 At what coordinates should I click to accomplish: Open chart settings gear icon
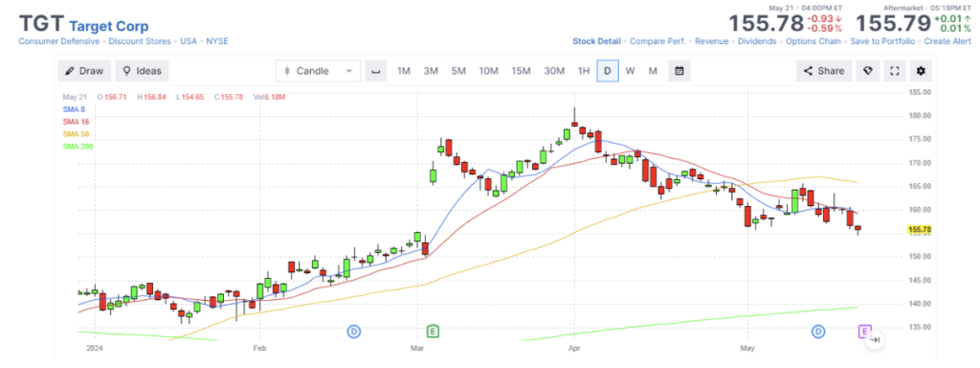tap(921, 71)
